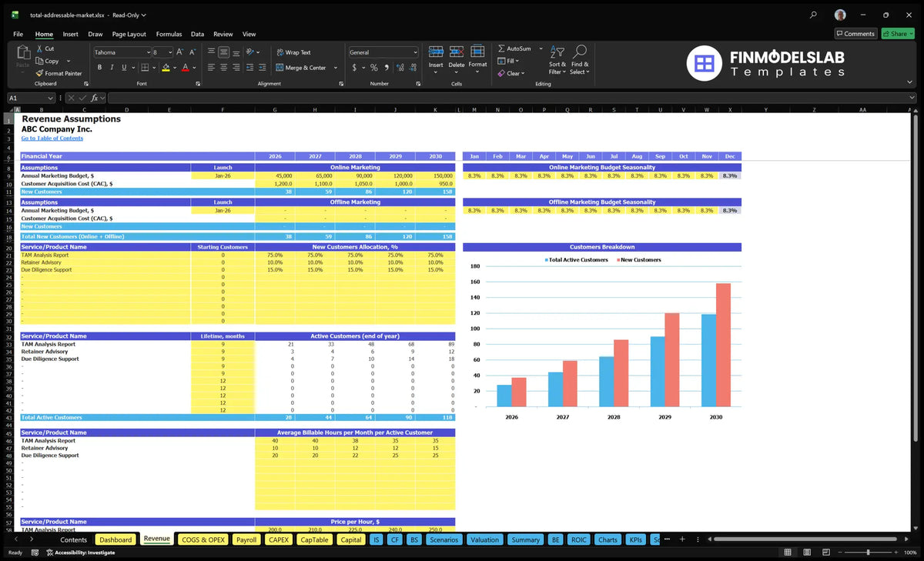The height and width of the screenshot is (561, 924).
Task: Click the Orientation text-angle icon
Action: pyautogui.click(x=250, y=52)
